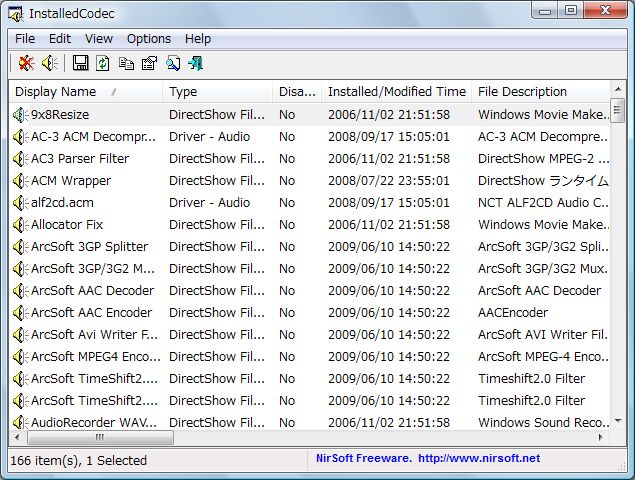Maximize the InstalledCodec window
This screenshot has width=635, height=480.
click(571, 11)
